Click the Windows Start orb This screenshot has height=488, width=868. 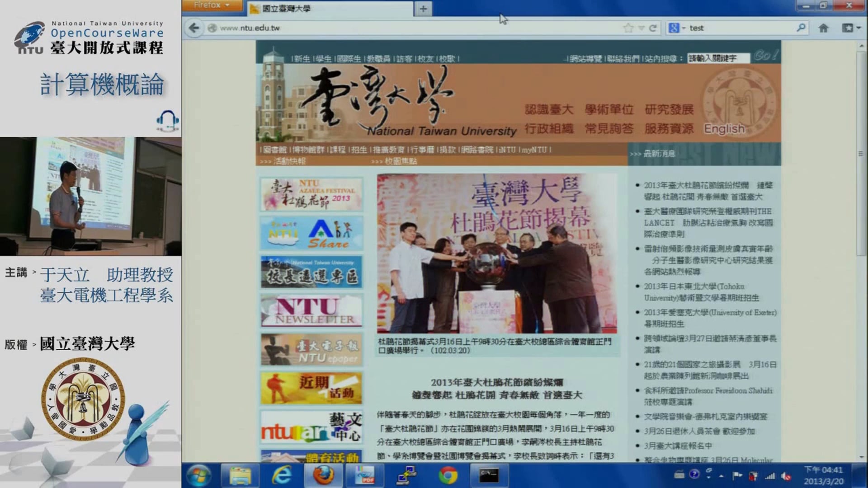198,475
